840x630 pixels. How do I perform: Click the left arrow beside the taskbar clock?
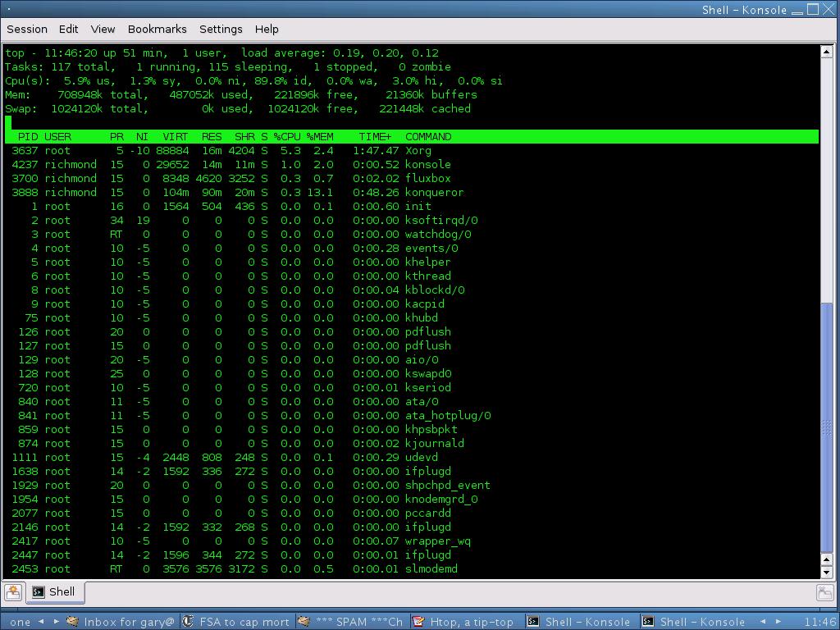point(764,622)
